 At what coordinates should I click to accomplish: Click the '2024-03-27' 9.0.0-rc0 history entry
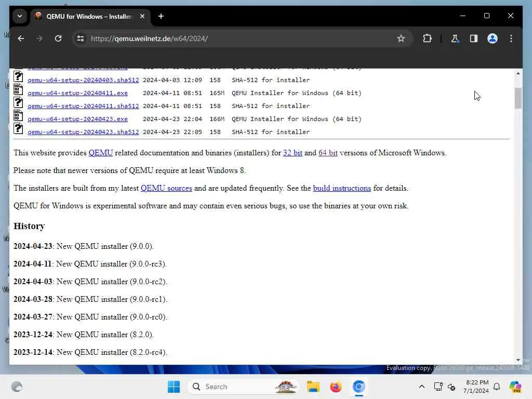coord(90,317)
